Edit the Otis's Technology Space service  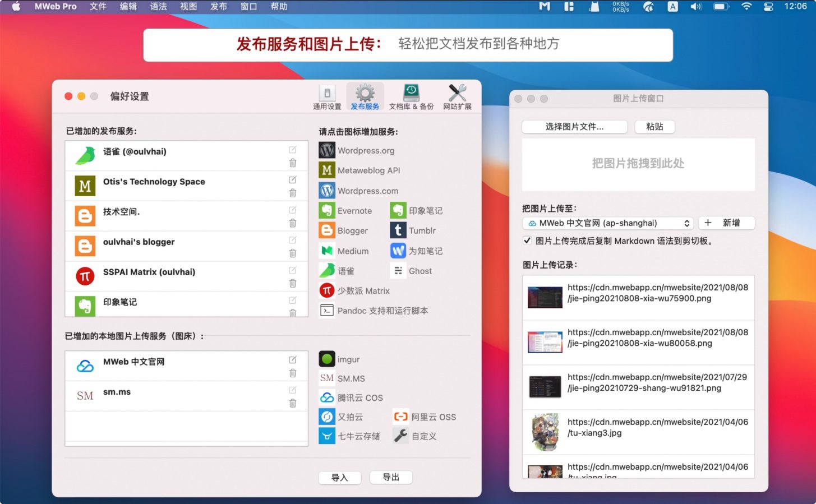[x=292, y=180]
